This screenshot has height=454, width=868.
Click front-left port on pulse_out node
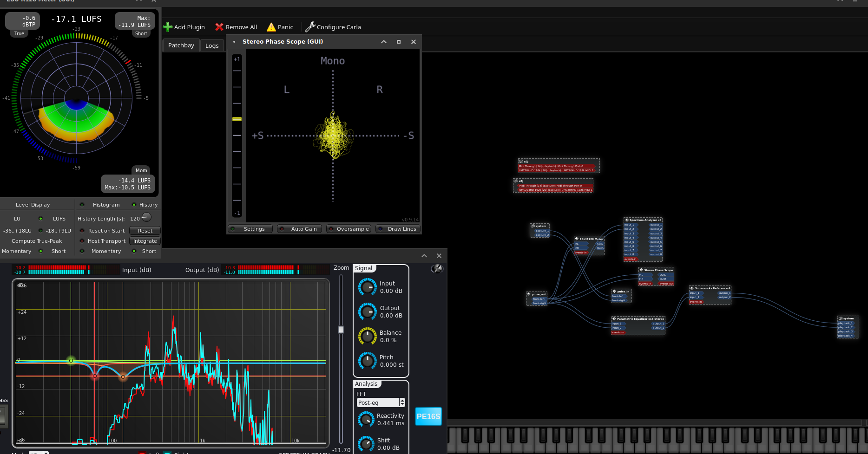(x=539, y=299)
